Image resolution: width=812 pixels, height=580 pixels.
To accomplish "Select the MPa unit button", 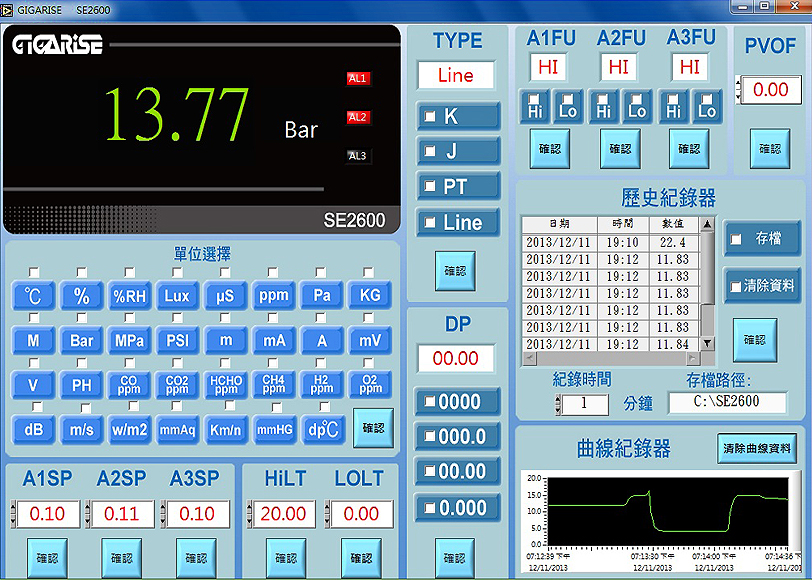I will pos(129,341).
